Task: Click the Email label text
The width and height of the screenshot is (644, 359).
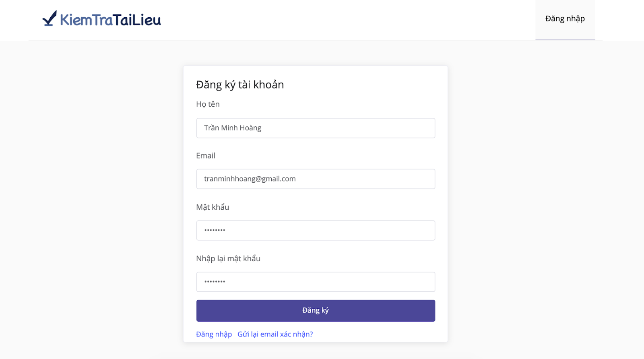Action: point(206,156)
